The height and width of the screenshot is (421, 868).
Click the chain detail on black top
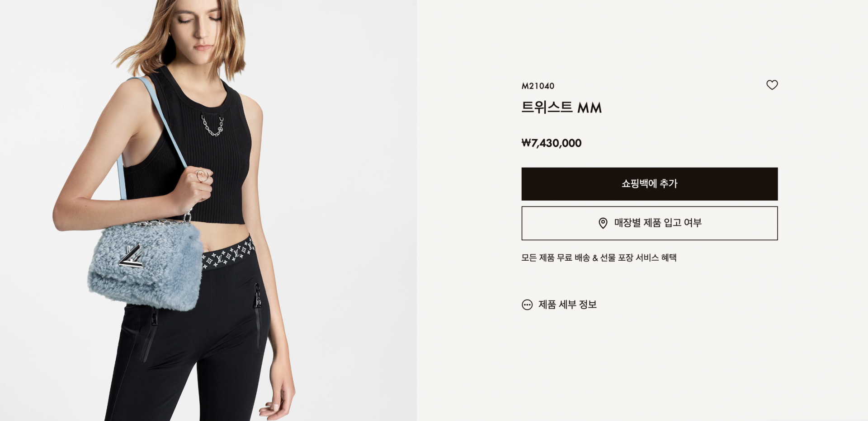coord(212,126)
